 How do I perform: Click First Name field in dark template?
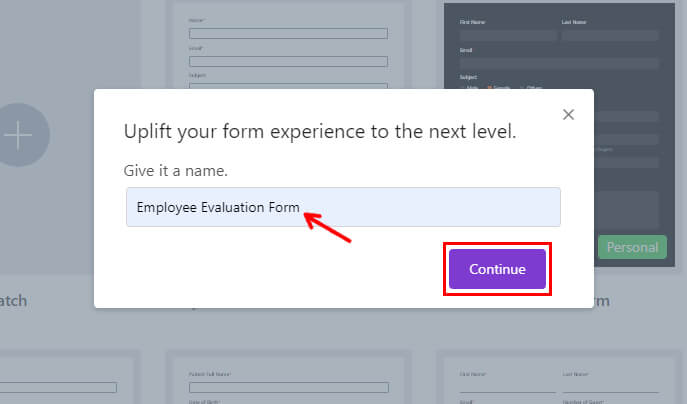tap(508, 35)
